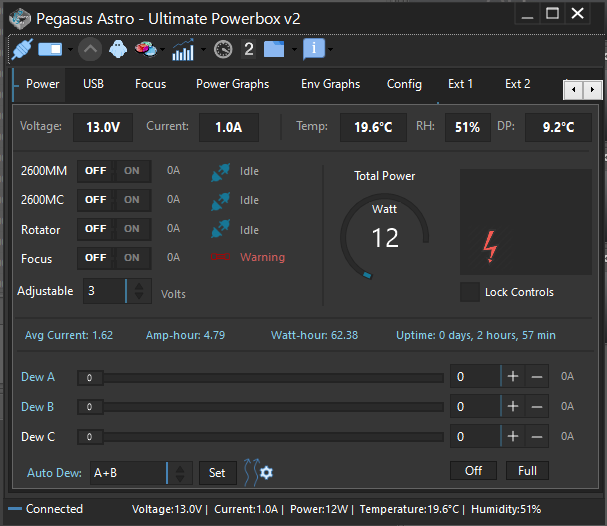Screen dimensions: 607x526
Task: Open dropdown arrow next to palette icon
Action: (x=163, y=50)
